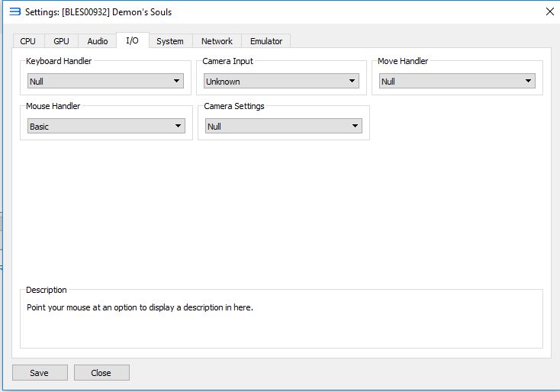
Task: Click the Close button at bottom
Action: pyautogui.click(x=101, y=373)
